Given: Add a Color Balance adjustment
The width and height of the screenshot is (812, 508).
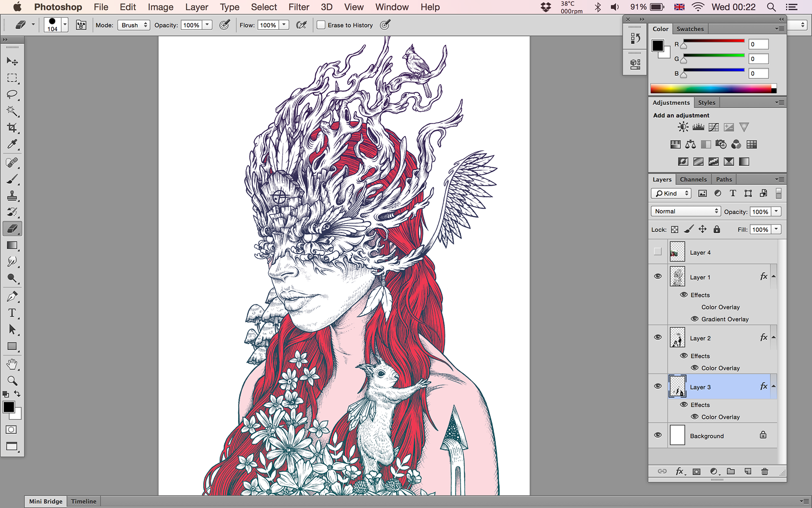Looking at the screenshot, I should coord(691,144).
